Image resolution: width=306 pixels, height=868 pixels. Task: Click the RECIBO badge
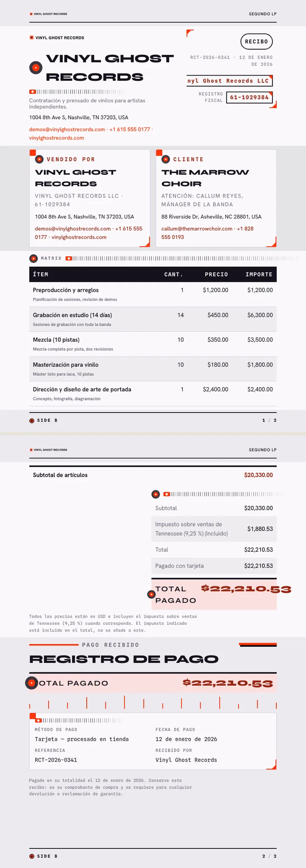point(256,42)
